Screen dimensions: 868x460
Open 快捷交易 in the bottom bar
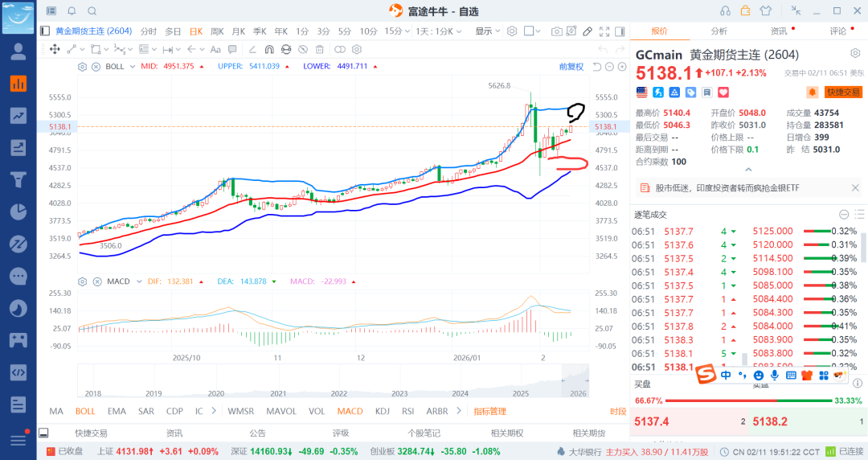(92, 433)
